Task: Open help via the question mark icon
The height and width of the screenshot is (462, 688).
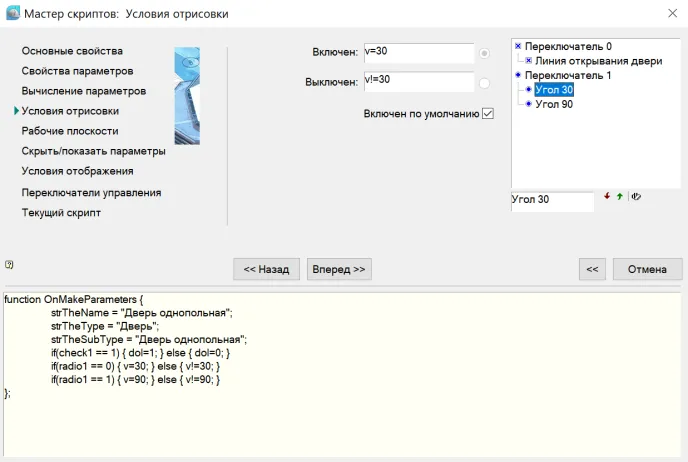Action: tap(9, 265)
